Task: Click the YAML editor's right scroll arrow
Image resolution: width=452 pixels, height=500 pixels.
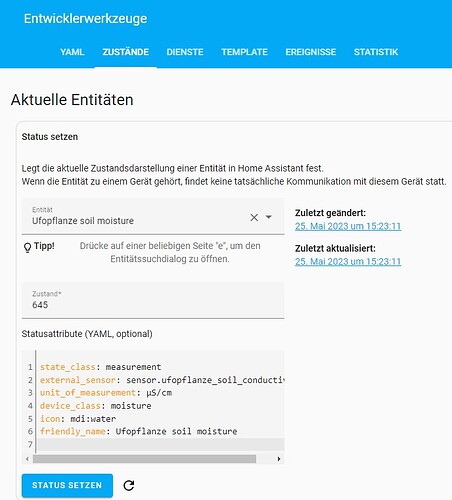Action: click(279, 459)
